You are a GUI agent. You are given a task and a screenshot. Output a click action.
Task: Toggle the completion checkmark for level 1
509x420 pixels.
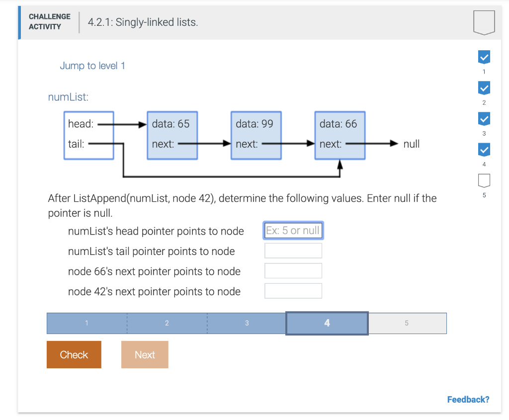[x=484, y=57]
